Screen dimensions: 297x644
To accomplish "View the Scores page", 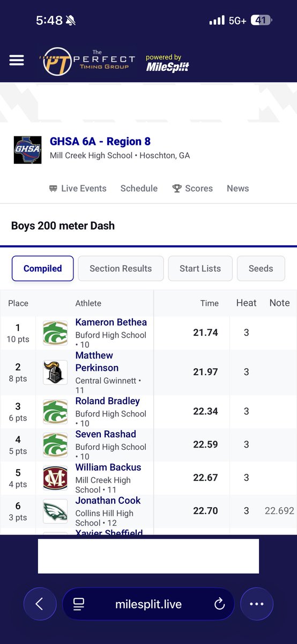I will pyautogui.click(x=192, y=188).
